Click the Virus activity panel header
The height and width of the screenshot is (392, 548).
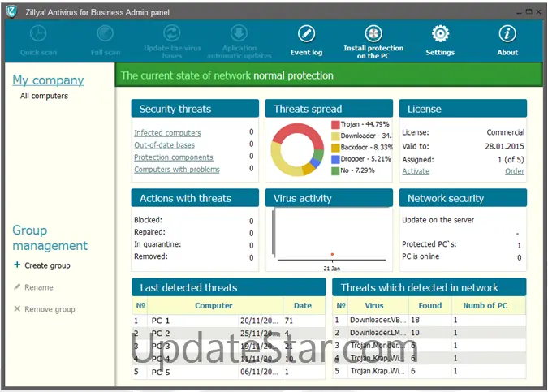tap(329, 198)
